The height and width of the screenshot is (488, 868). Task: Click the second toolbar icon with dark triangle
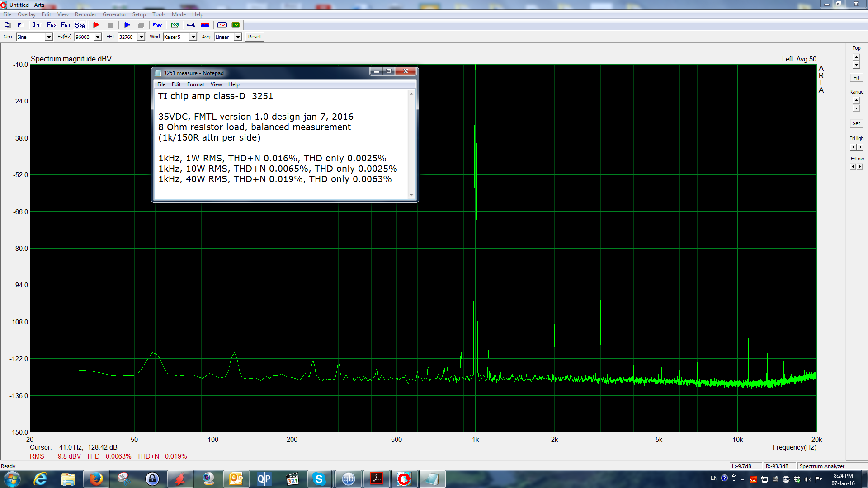tap(20, 25)
